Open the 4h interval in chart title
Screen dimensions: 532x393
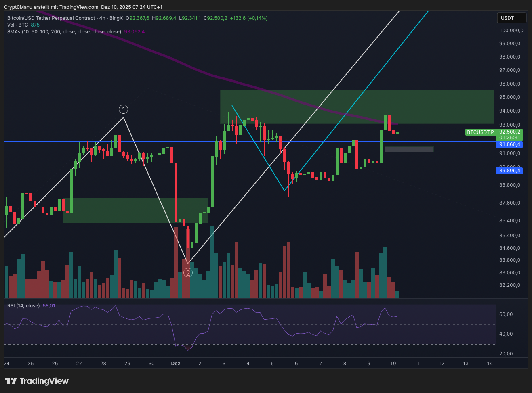[102, 18]
